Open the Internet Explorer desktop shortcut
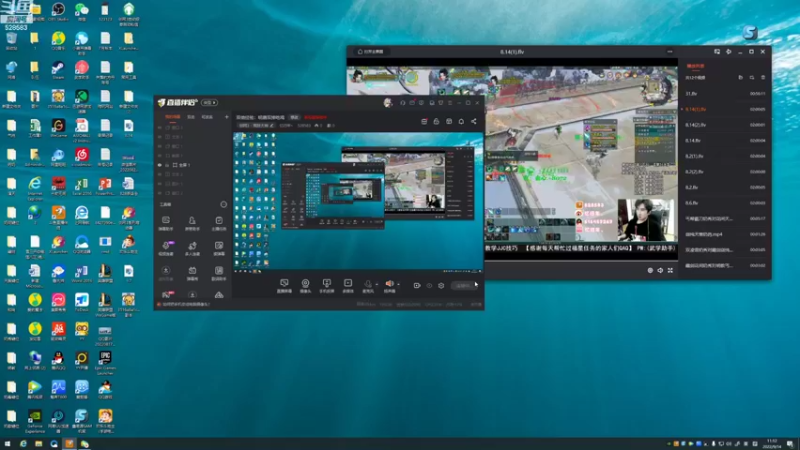 click(35, 187)
